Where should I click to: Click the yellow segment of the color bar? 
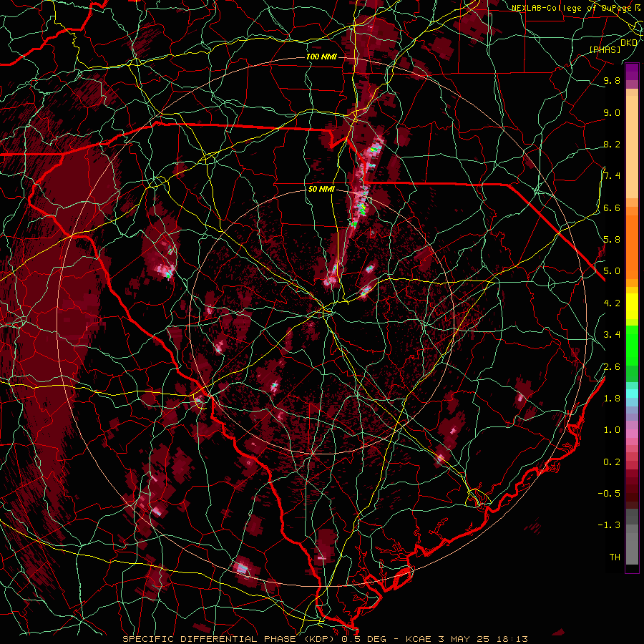click(x=632, y=306)
